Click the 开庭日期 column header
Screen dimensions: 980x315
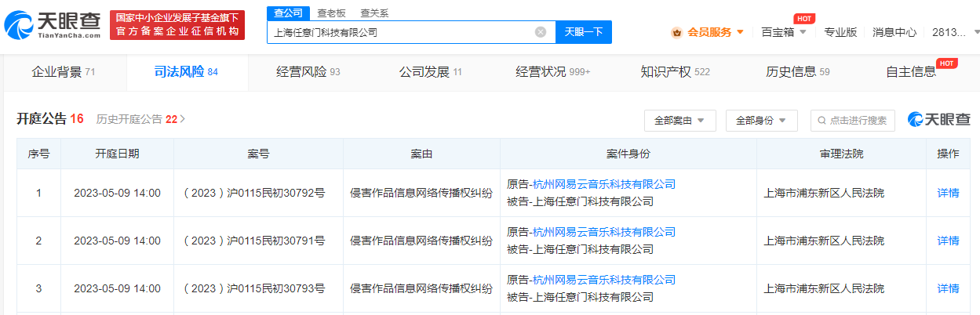point(117,154)
